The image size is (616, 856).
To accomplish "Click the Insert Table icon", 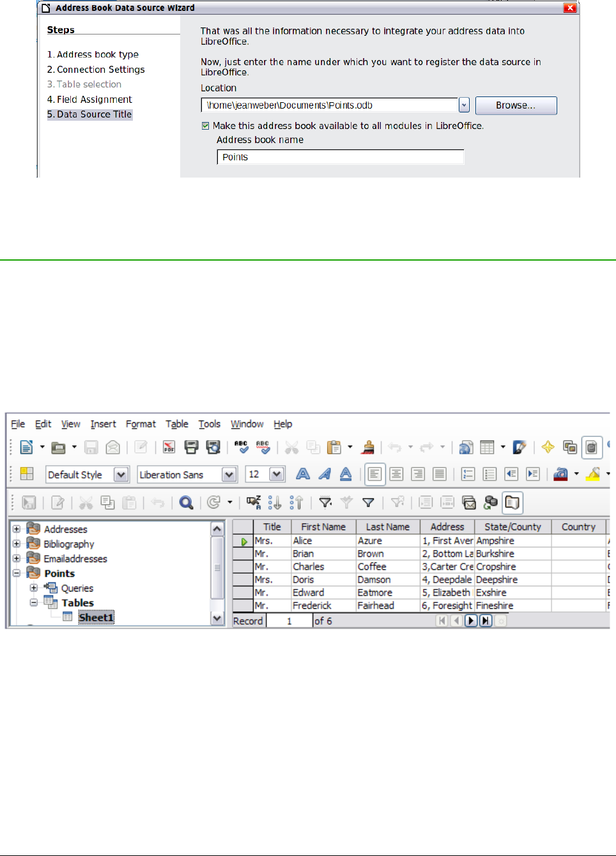I will pos(488,447).
